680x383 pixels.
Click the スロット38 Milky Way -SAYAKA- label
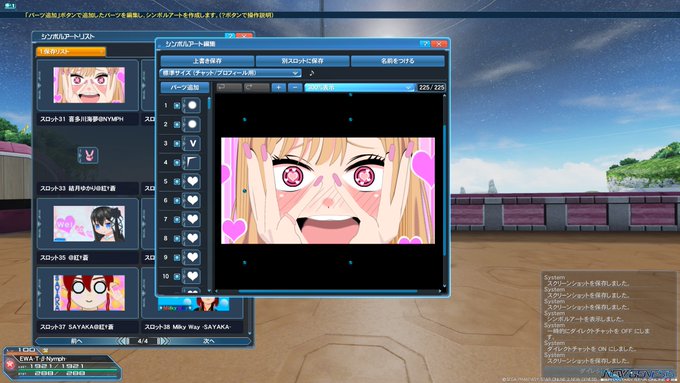pos(188,327)
